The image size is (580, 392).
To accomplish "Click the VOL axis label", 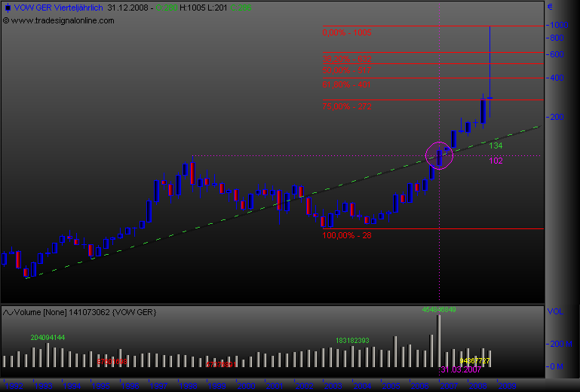I will pos(554,311).
